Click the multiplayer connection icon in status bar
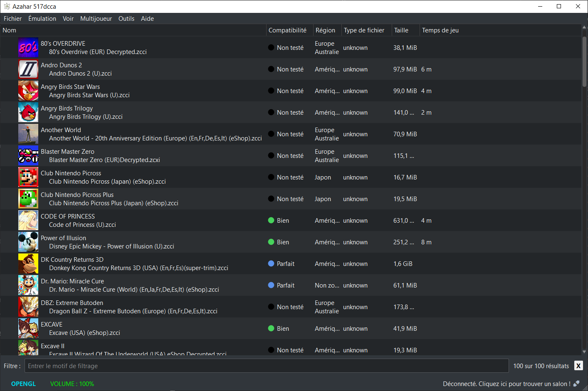The height and width of the screenshot is (391, 588). [x=576, y=384]
